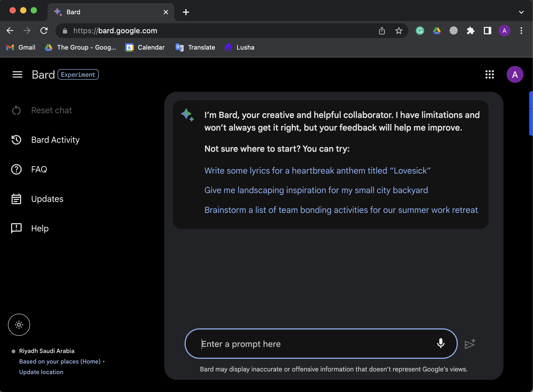Open the Gmail bookmark
The height and width of the screenshot is (392, 533).
pos(21,47)
